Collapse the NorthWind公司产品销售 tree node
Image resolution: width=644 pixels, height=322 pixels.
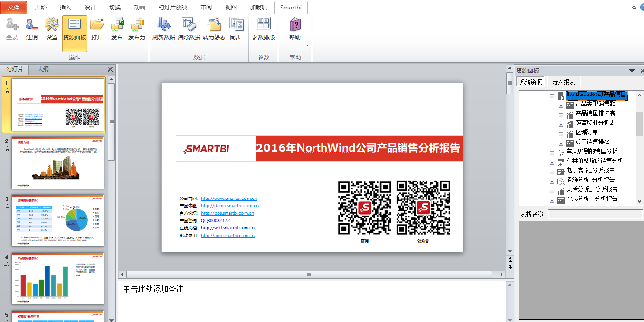click(552, 96)
